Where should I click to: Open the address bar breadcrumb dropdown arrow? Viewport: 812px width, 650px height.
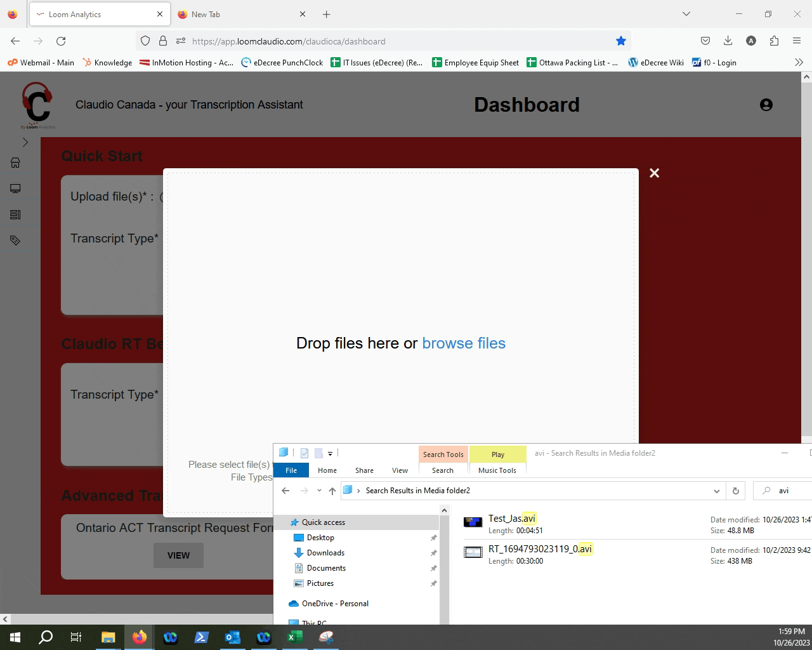click(717, 490)
